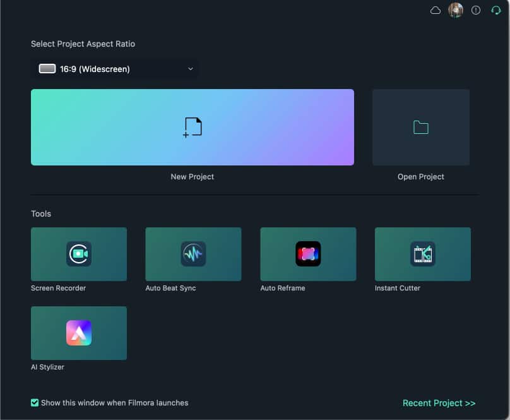Image resolution: width=510 pixels, height=420 pixels.
Task: Start the Instant Cutter tool icon
Action: click(422, 254)
